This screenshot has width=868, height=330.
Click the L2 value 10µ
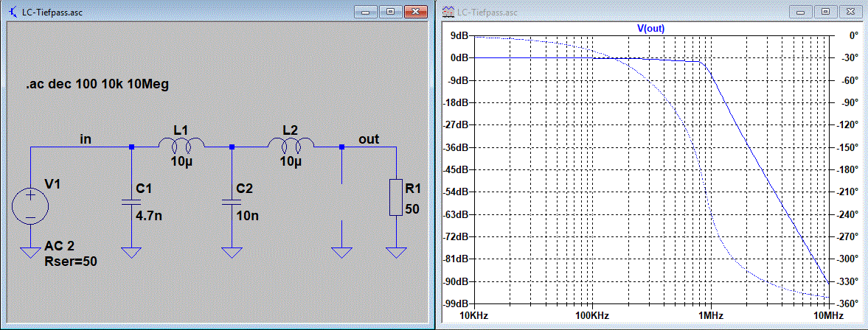click(x=291, y=162)
